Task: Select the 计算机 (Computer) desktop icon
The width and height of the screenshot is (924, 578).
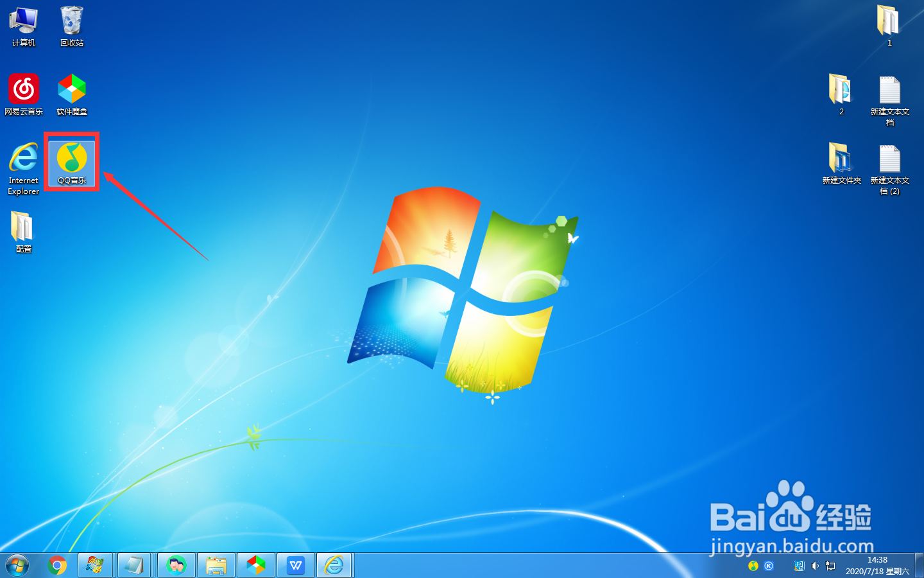Action: 24,27
